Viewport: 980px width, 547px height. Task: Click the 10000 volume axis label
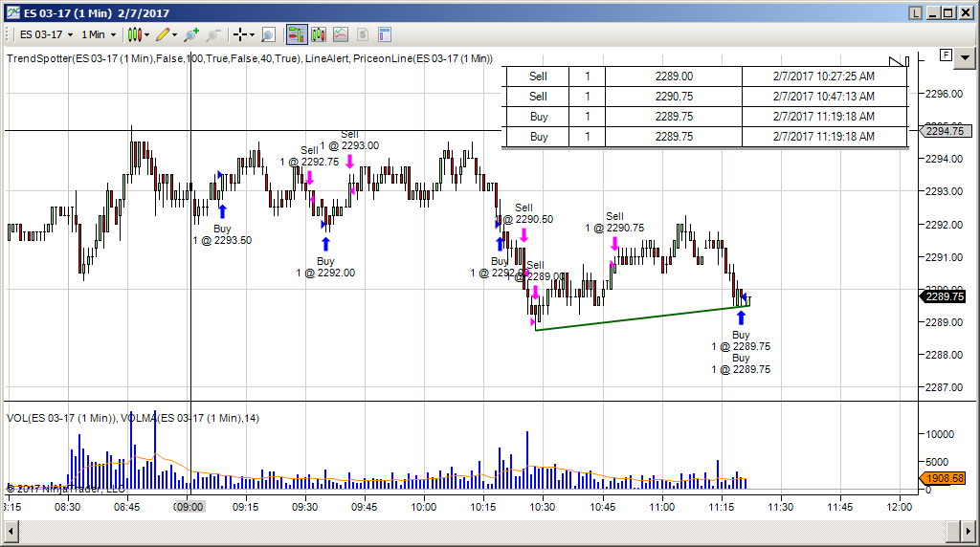tap(940, 434)
